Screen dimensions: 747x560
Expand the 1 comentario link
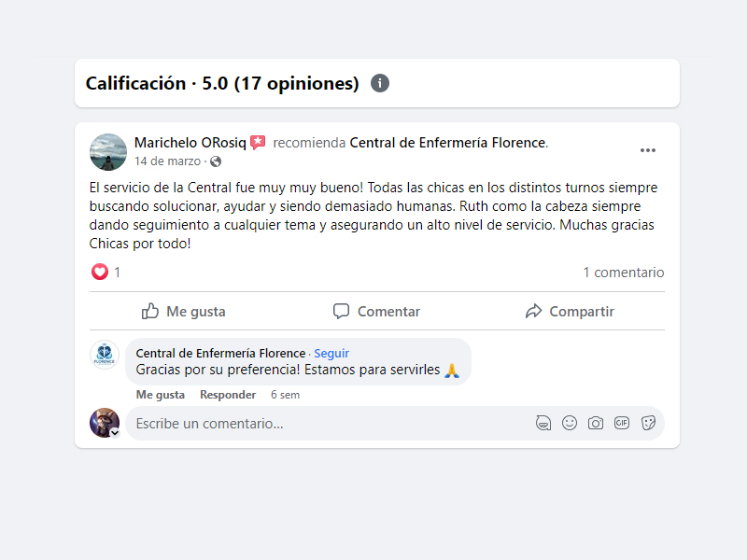tap(624, 273)
